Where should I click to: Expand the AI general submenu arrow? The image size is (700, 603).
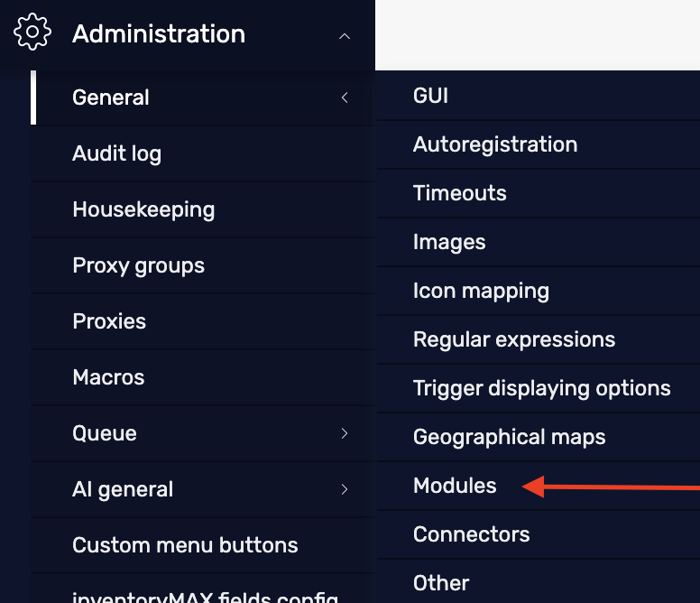(345, 489)
